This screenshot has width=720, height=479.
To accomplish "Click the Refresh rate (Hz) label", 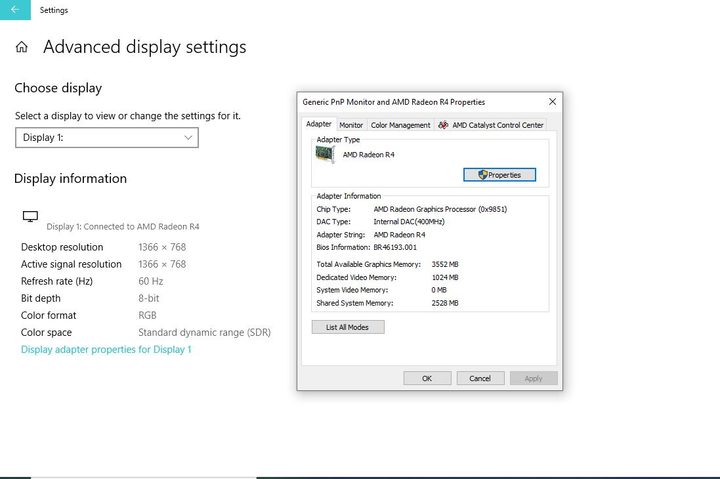I will [x=57, y=281].
